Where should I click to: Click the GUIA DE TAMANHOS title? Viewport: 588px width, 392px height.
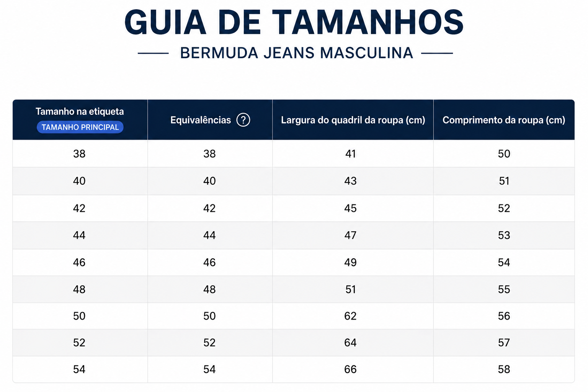pos(294,22)
